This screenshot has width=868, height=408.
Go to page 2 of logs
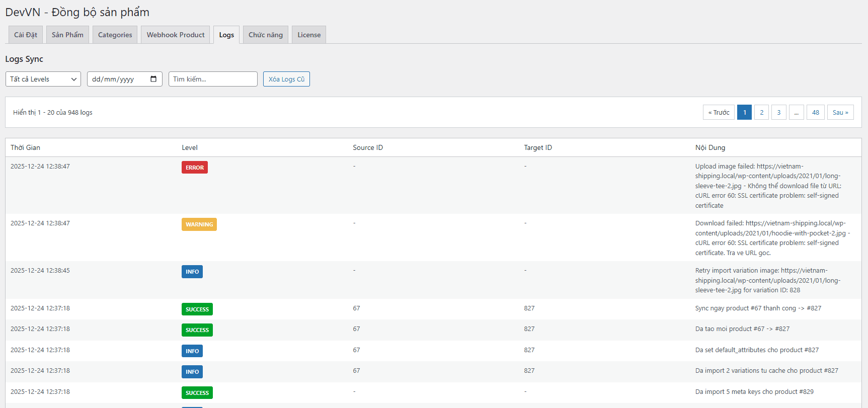point(762,112)
